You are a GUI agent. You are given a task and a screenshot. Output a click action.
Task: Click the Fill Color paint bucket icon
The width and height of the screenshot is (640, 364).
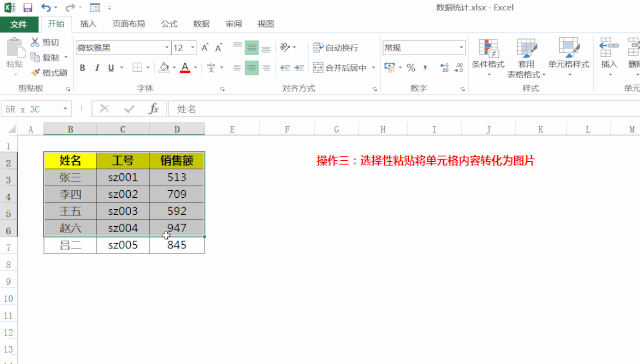[164, 68]
